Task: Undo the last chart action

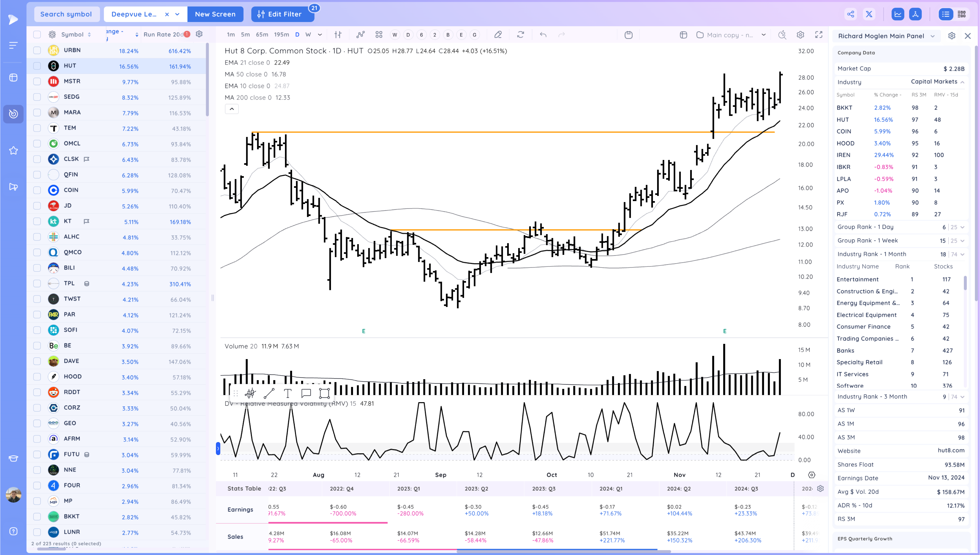Action: click(x=543, y=35)
